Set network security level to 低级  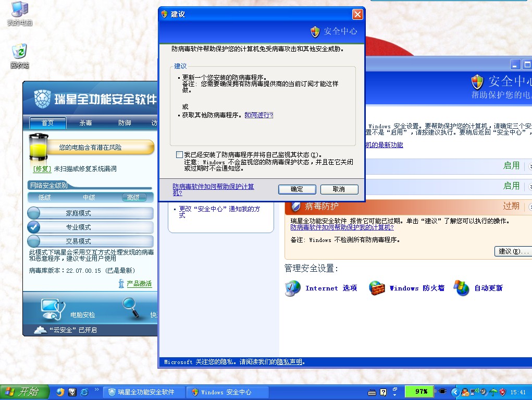point(44,197)
